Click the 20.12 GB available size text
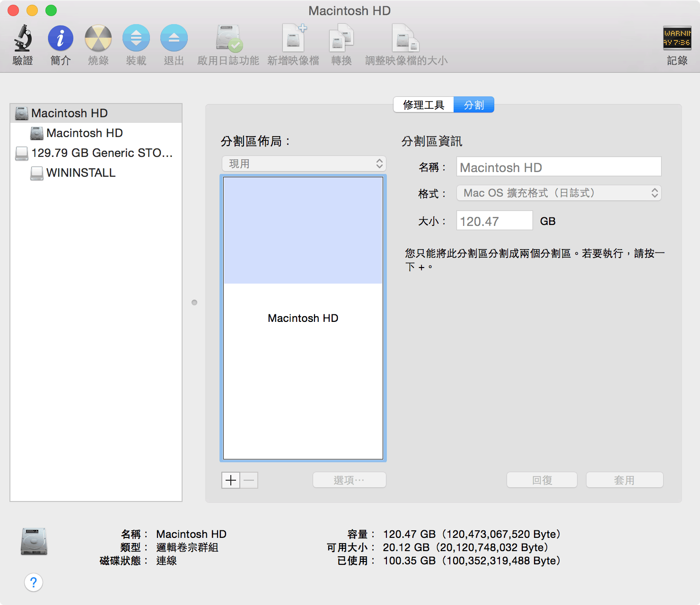This screenshot has height=605, width=700. pos(465,547)
